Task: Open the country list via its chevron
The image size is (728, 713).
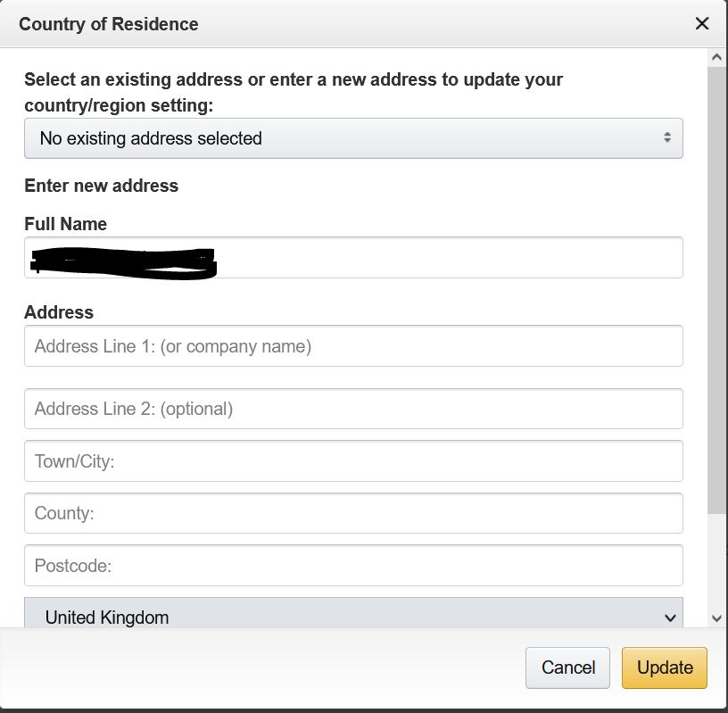Action: pyautogui.click(x=670, y=616)
